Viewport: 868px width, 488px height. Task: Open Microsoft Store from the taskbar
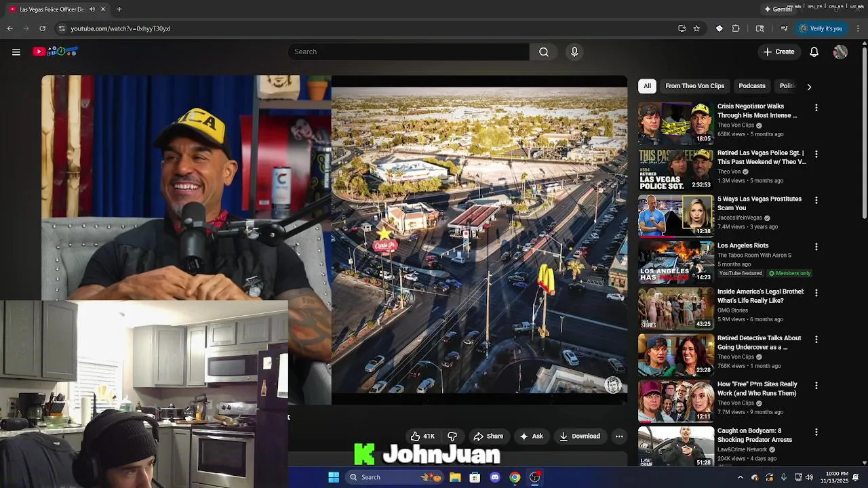click(475, 477)
